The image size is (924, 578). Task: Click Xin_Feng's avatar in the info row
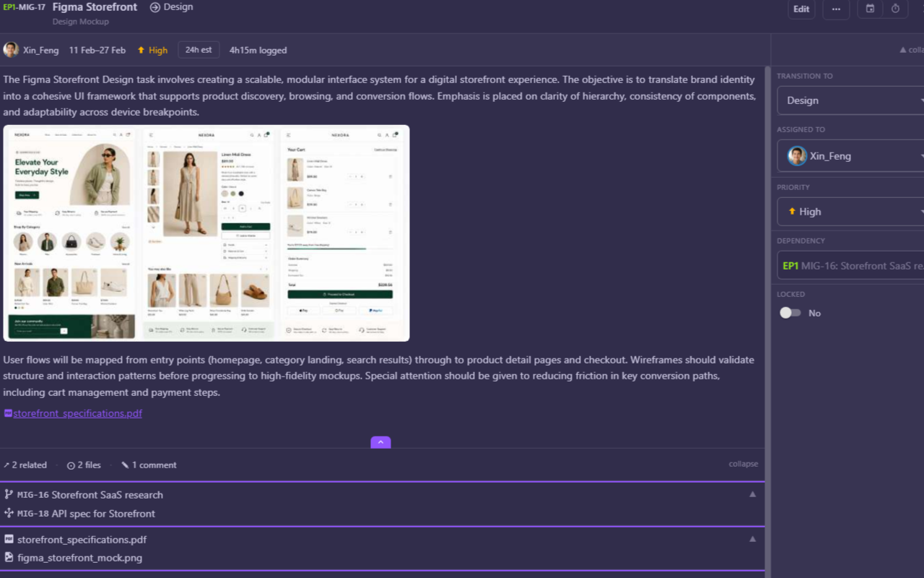click(11, 50)
